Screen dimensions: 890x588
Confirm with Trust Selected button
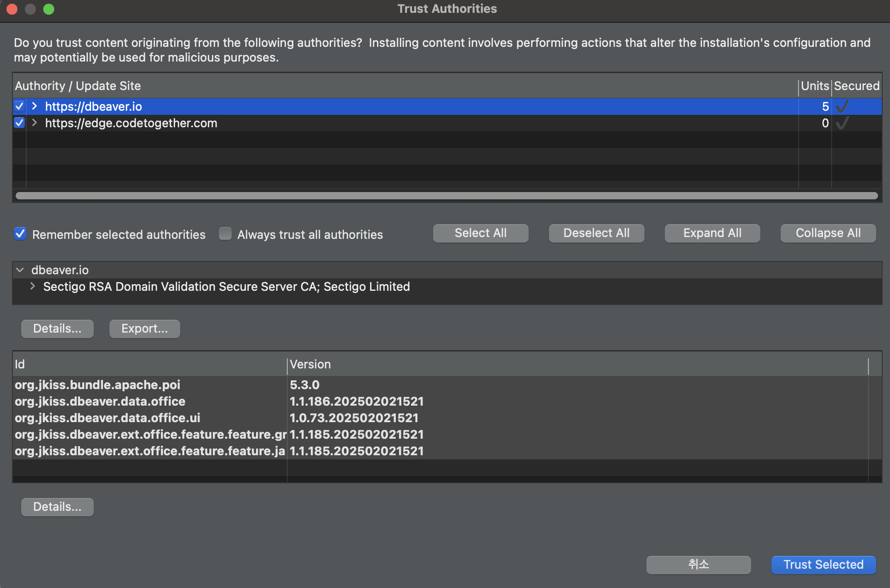(x=823, y=565)
